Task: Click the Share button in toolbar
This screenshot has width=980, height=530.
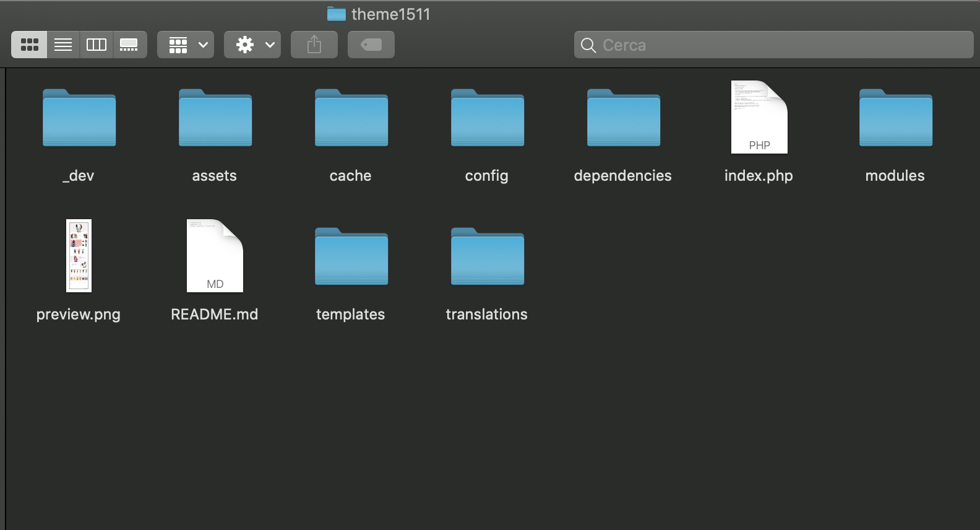Action: 314,45
